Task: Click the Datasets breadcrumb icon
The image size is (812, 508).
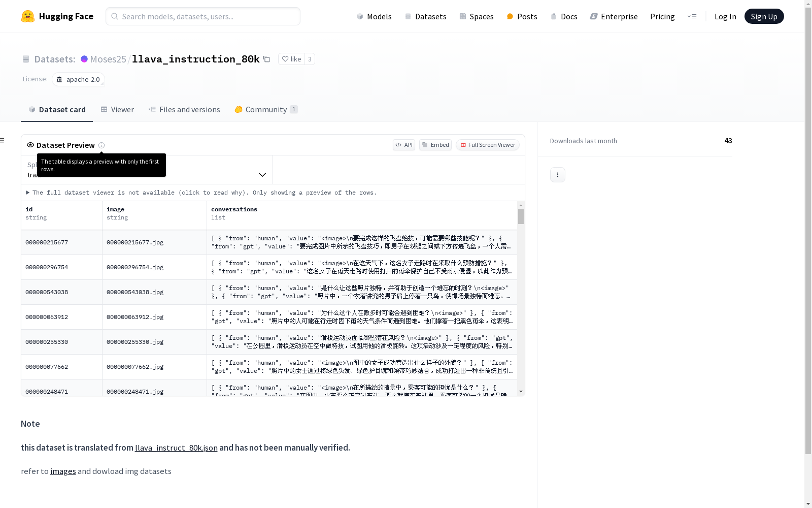Action: tap(26, 59)
